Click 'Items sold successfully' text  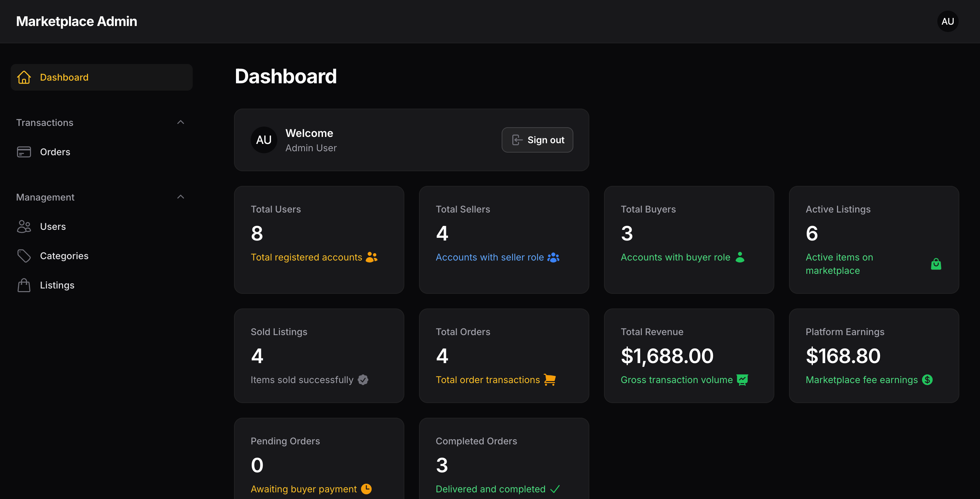coord(302,380)
